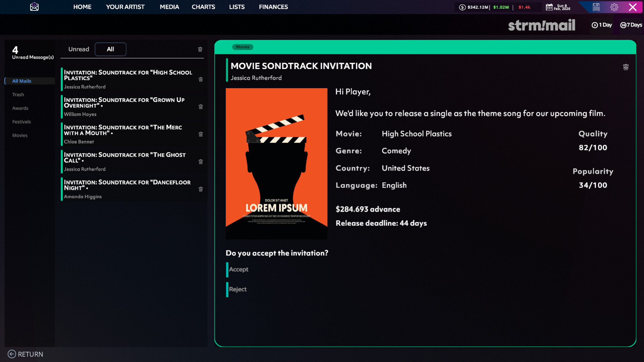Screen dimensions: 644x362
Task: Switch to the Unread filter
Action: tap(78, 49)
